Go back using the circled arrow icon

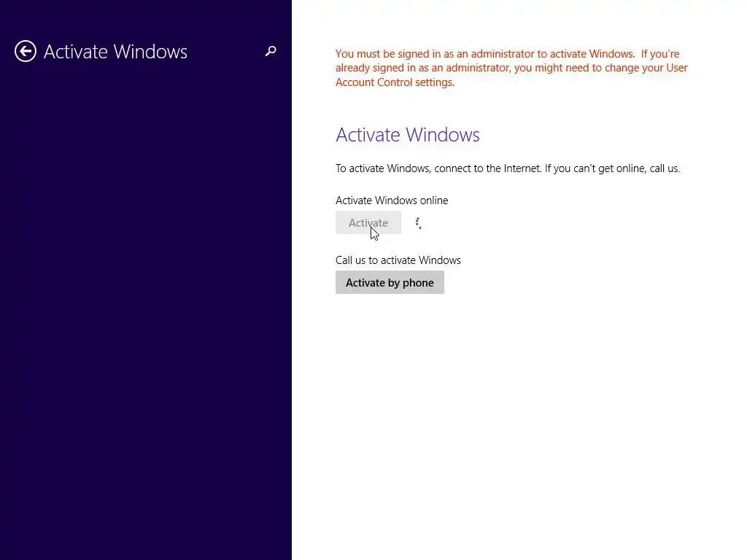coord(26,51)
